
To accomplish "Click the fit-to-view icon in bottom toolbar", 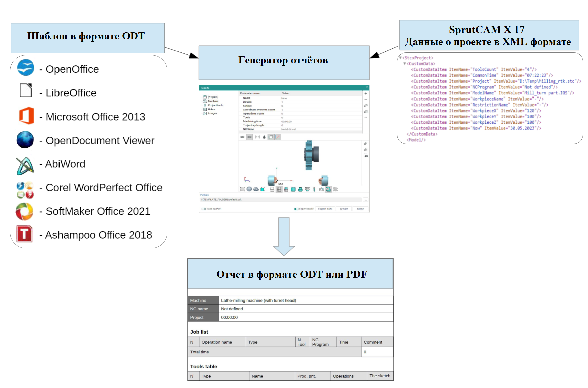I will click(242, 189).
